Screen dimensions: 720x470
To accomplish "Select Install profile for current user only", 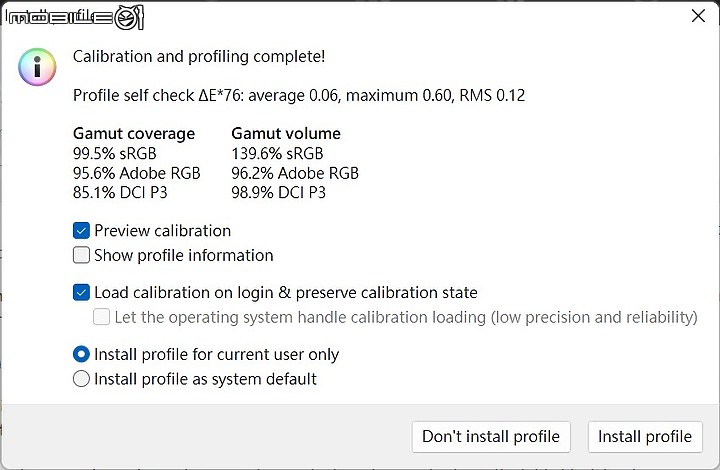I will click(x=81, y=354).
